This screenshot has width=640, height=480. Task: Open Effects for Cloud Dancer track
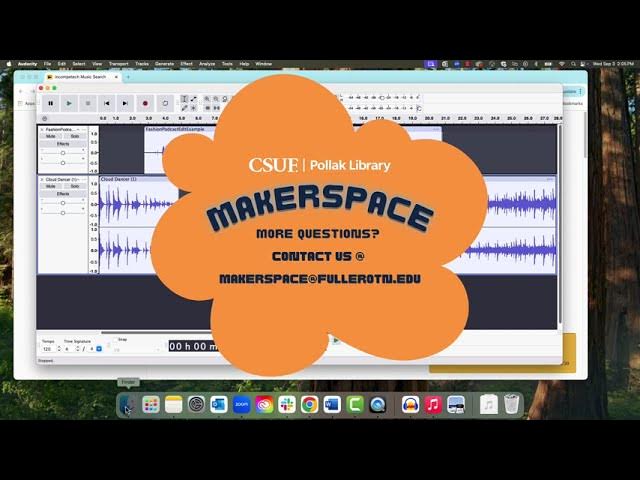(63, 194)
